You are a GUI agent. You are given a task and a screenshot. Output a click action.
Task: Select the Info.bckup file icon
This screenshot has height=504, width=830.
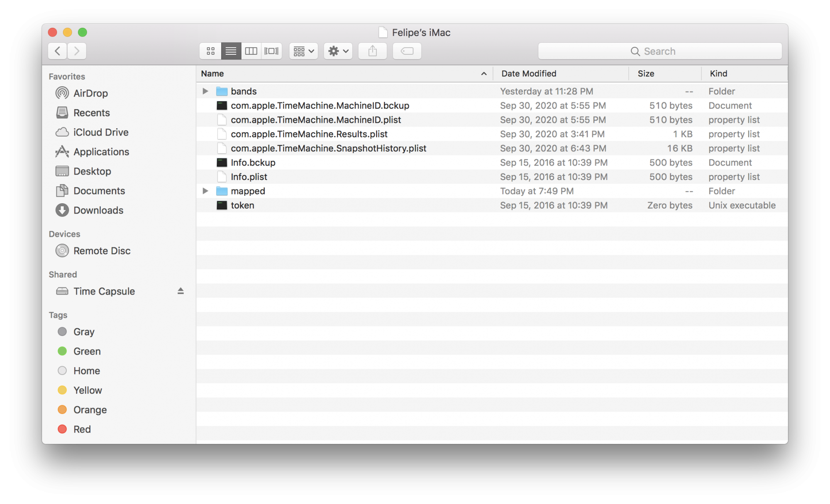(x=222, y=162)
